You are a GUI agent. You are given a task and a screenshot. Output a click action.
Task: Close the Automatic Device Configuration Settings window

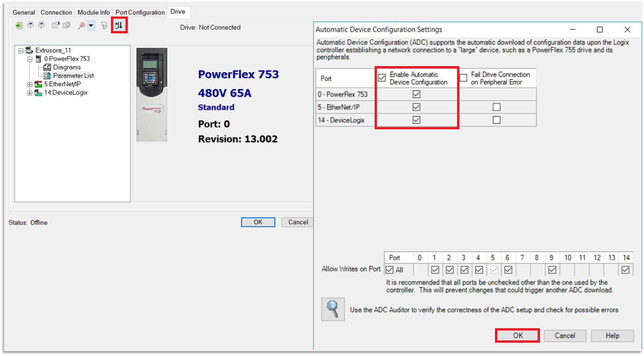point(628,30)
